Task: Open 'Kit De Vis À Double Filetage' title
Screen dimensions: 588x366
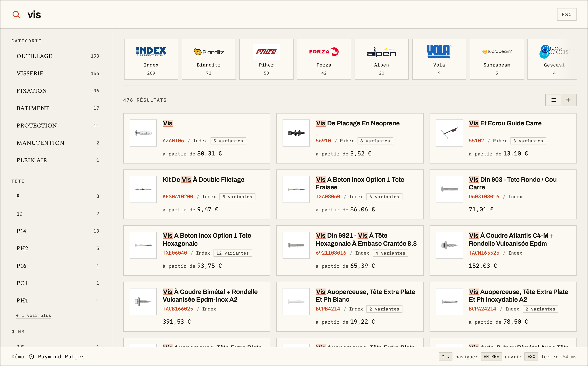Action: pos(203,180)
